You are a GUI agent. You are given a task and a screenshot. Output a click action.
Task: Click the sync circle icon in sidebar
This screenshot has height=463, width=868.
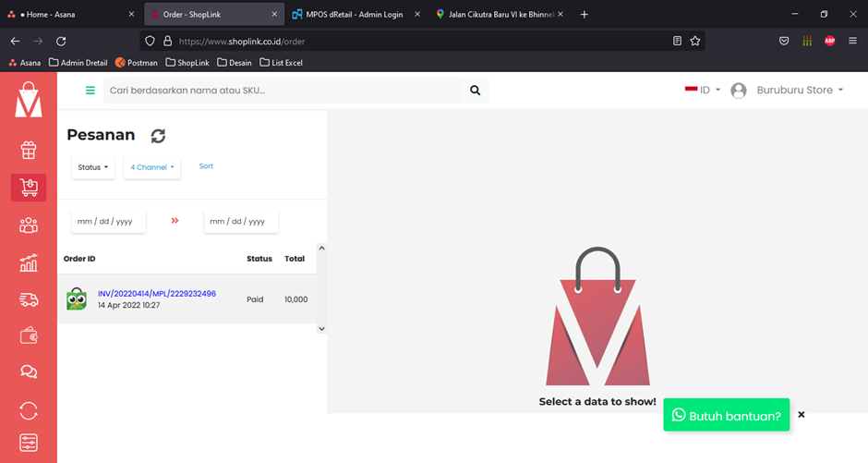click(29, 410)
